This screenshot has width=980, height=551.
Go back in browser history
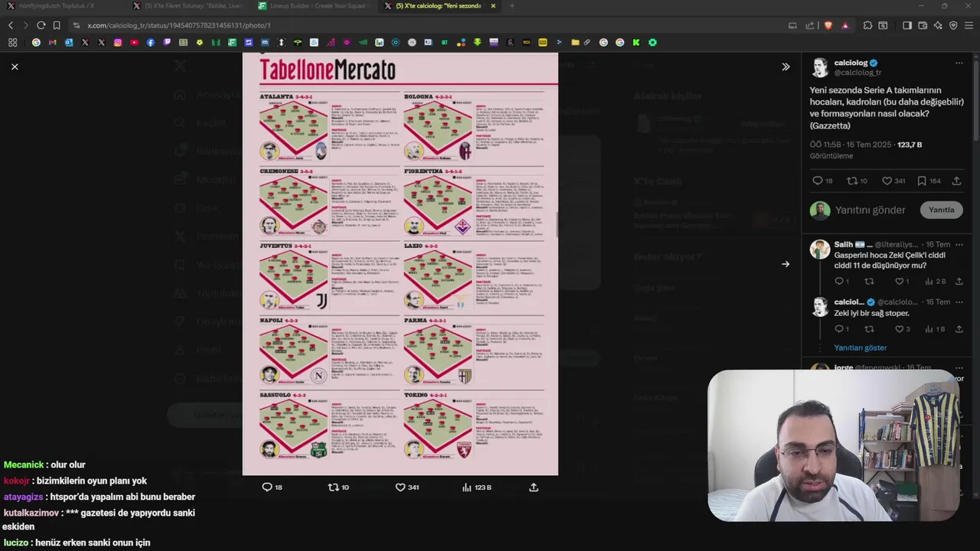tap(11, 25)
